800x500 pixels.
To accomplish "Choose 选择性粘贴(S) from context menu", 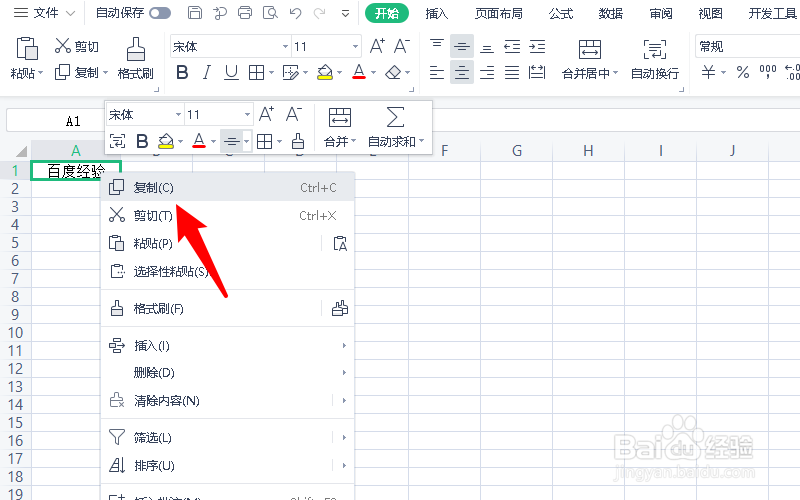I will [x=228, y=271].
